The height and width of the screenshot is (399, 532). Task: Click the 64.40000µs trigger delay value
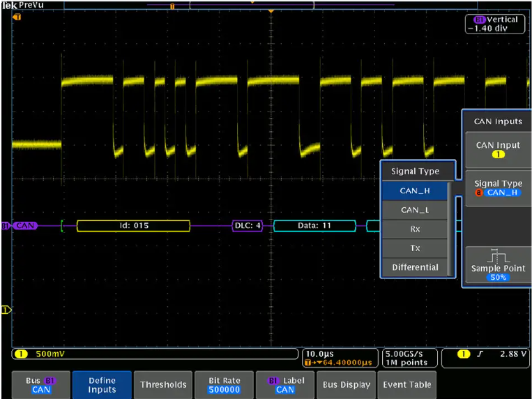pos(347,363)
